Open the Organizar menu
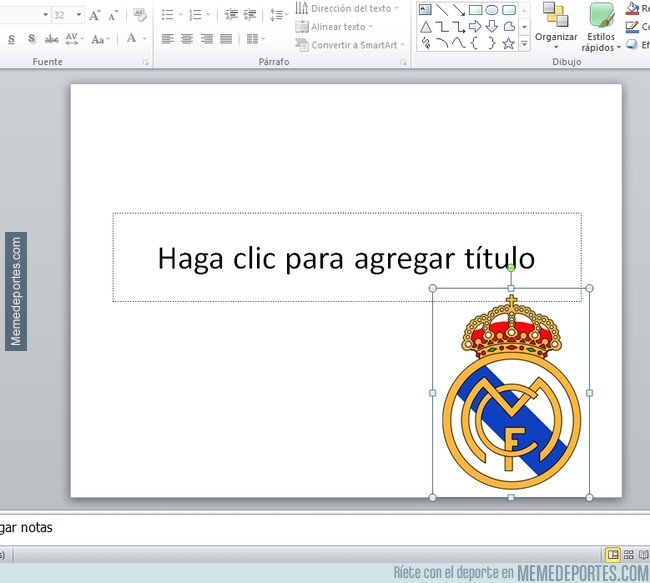The width and height of the screenshot is (650, 583). click(x=556, y=26)
